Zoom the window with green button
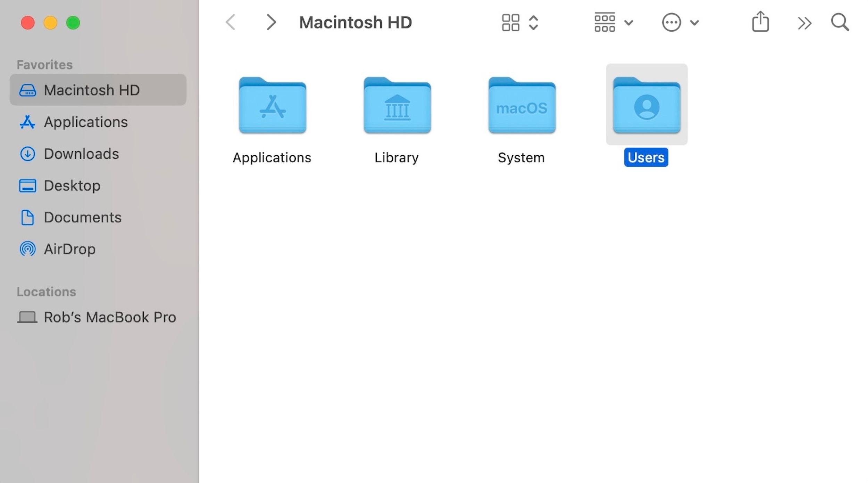This screenshot has height=483, width=868. point(73,23)
